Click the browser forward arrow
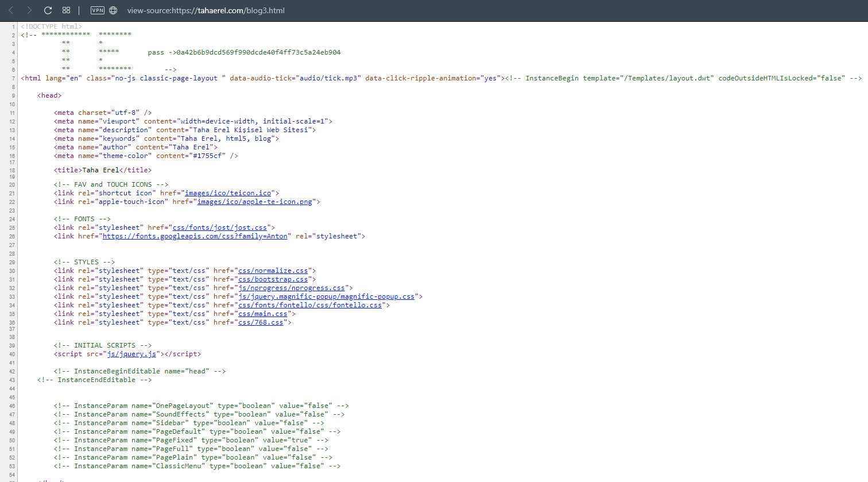This screenshot has width=868, height=482. [29, 10]
